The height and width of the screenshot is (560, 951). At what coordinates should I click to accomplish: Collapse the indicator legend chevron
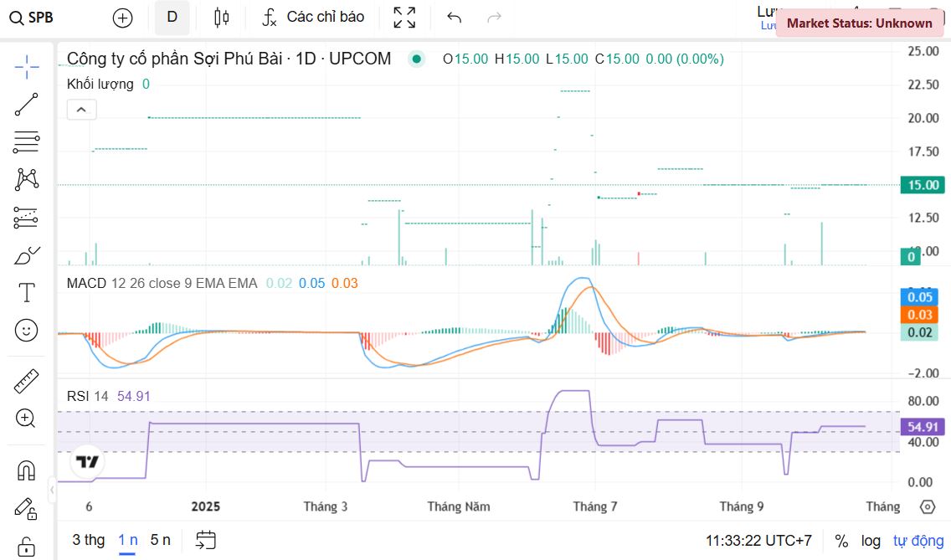click(81, 110)
